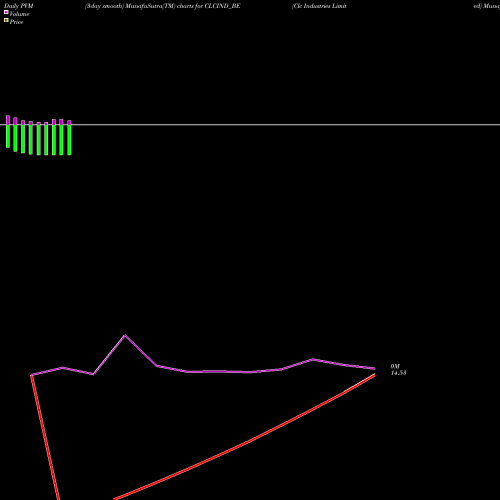Click the MunafaSutra charts for CLCIND_BE heading
This screenshot has width=500, height=500.
click(x=163, y=6)
